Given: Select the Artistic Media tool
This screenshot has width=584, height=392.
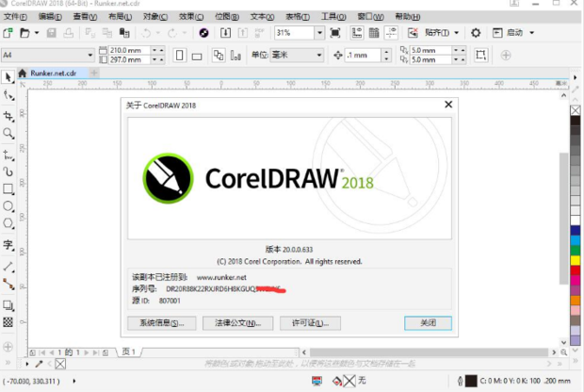Looking at the screenshot, I should click(x=8, y=171).
